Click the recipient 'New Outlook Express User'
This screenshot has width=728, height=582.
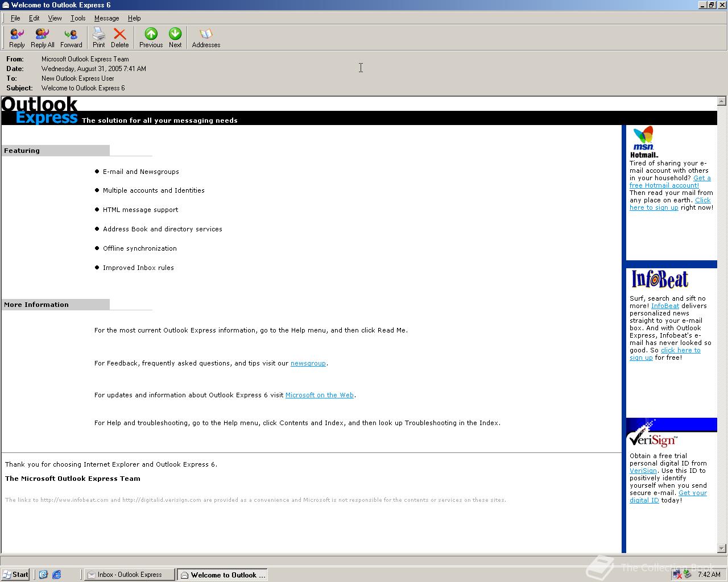pos(78,78)
